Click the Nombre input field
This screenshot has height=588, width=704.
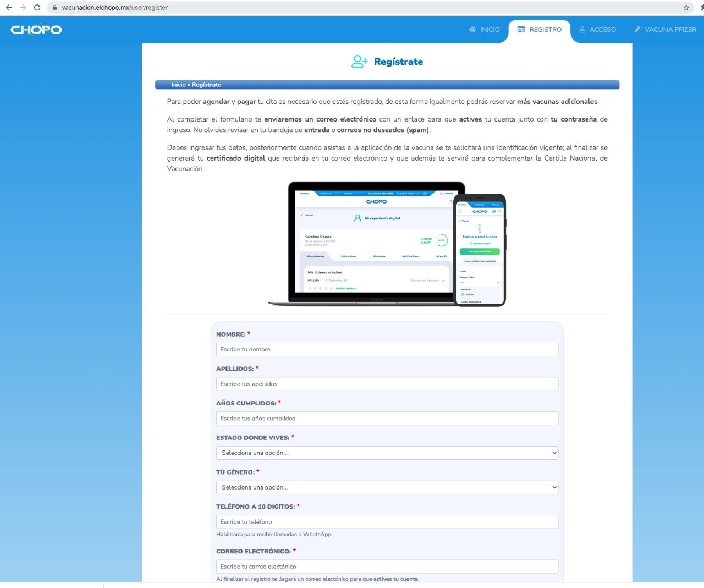pyautogui.click(x=387, y=349)
